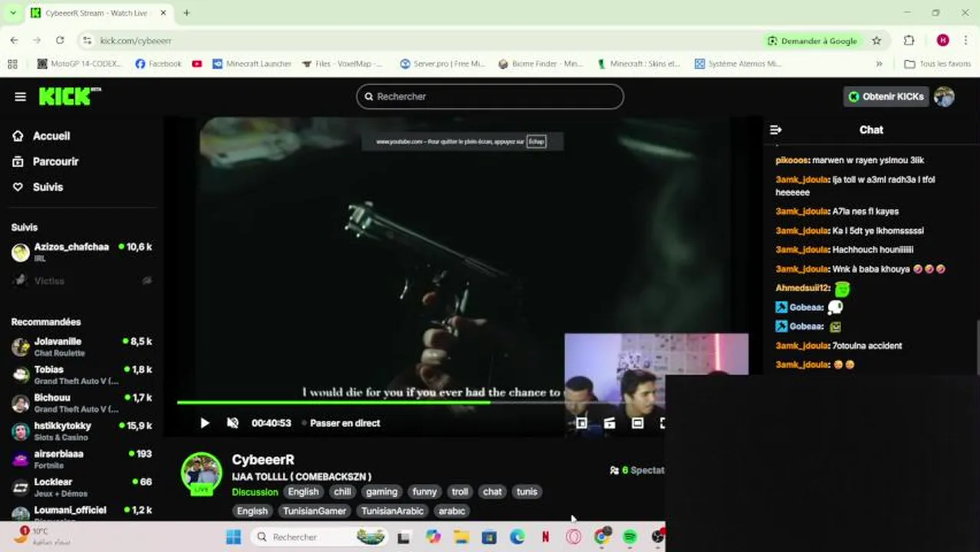Click the clip creation icon in player
This screenshot has width=980, height=552.
610,423
